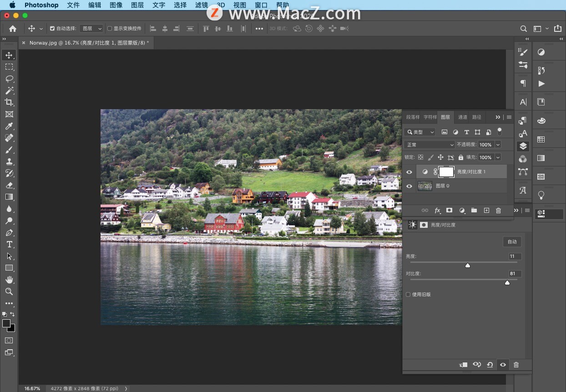The image size is (566, 392).
Task: Enable the 使用旧版 checkbox
Action: click(x=408, y=295)
